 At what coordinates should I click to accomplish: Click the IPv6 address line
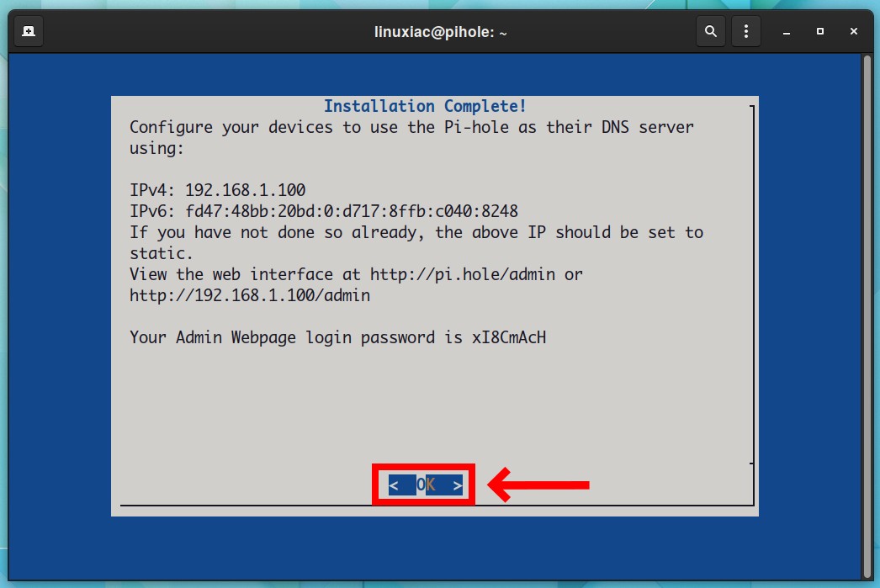(x=324, y=211)
